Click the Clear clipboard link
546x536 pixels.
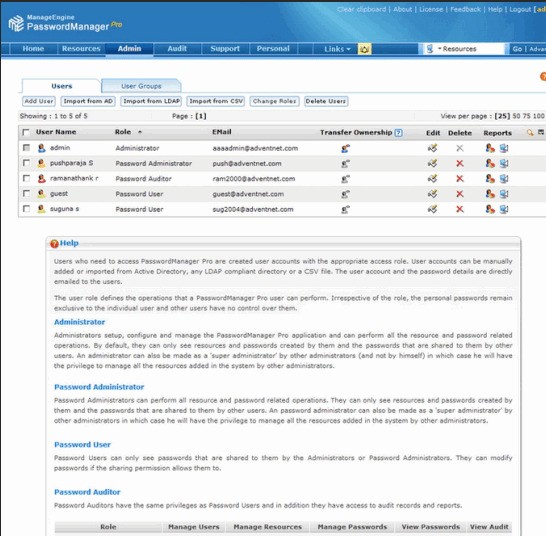pos(361,9)
